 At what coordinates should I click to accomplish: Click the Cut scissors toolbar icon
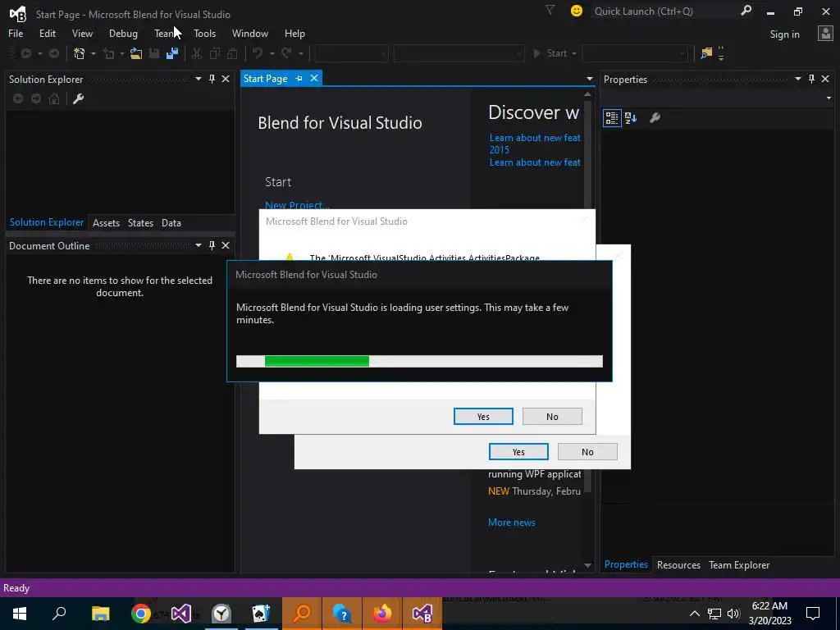pos(197,53)
